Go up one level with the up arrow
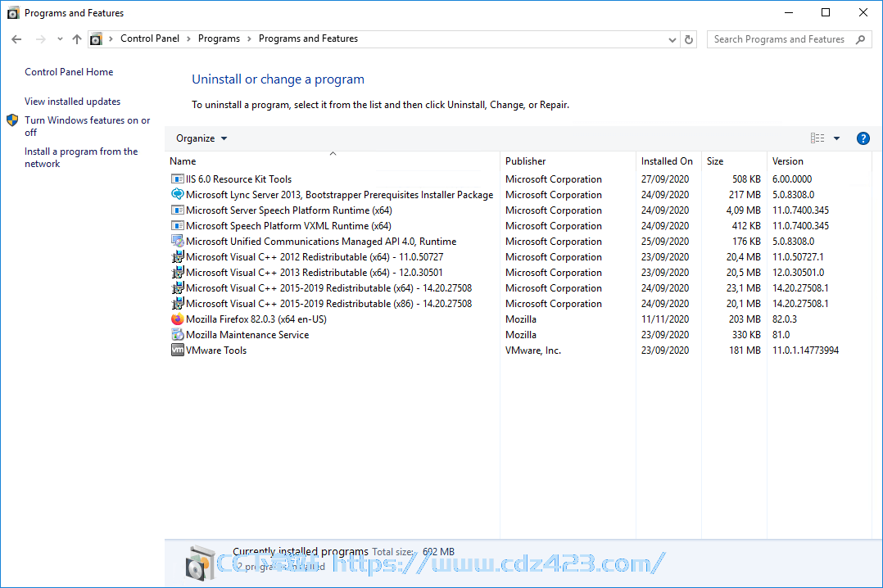This screenshot has width=883, height=588. pyautogui.click(x=77, y=38)
